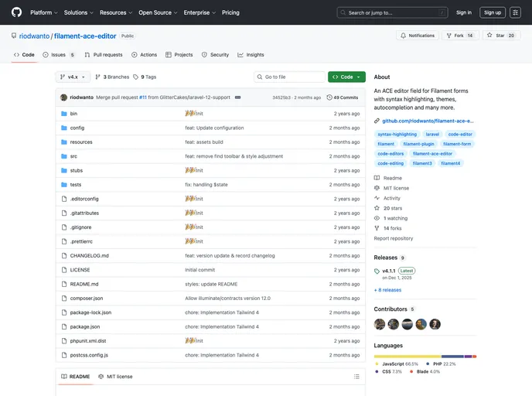Screen dimensions: 532x396
Task: Click the Readme book icon in About
Action: click(x=377, y=178)
